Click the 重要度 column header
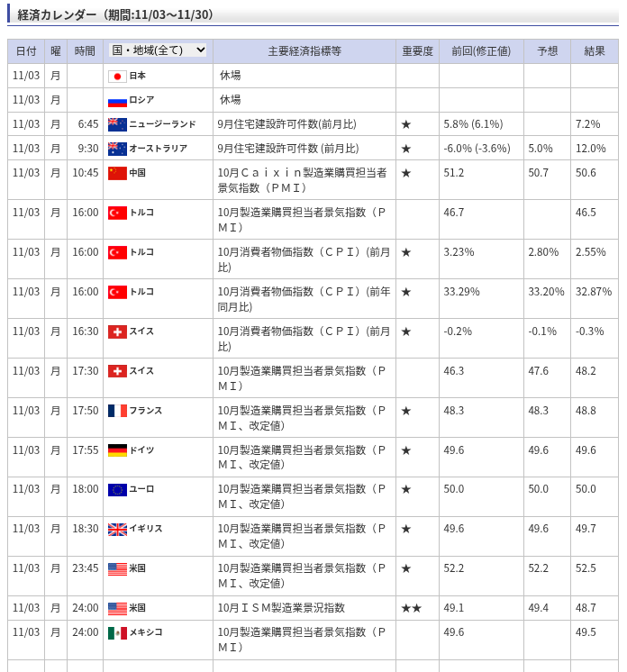Image resolution: width=627 pixels, height=672 pixels. (x=417, y=51)
